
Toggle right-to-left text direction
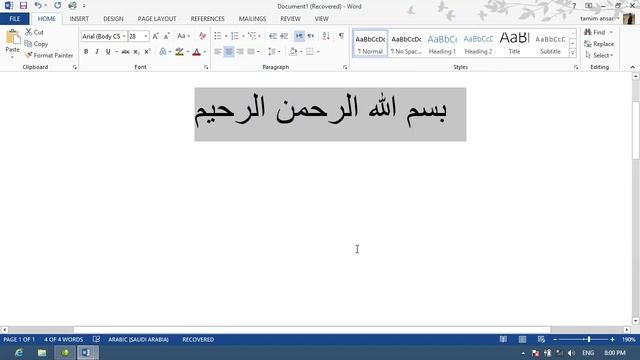(x=311, y=36)
